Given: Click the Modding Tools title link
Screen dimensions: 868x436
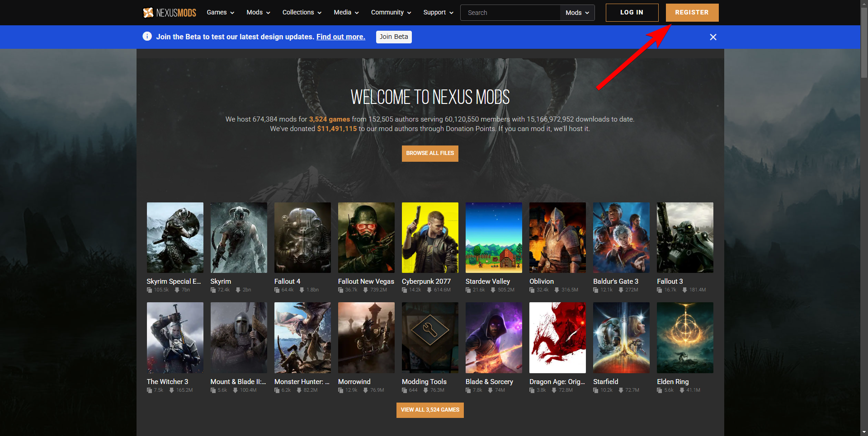Looking at the screenshot, I should tap(424, 382).
